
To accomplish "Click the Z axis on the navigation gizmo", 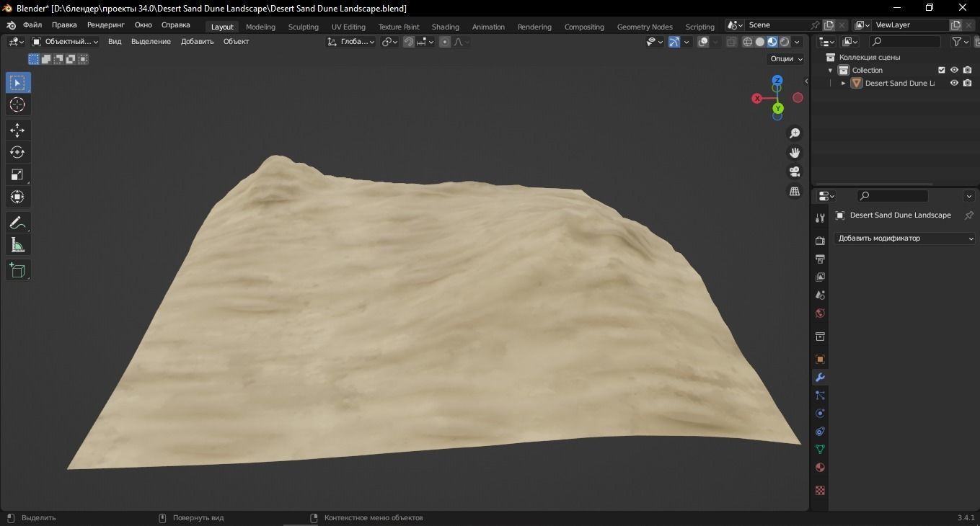I will pos(777,80).
